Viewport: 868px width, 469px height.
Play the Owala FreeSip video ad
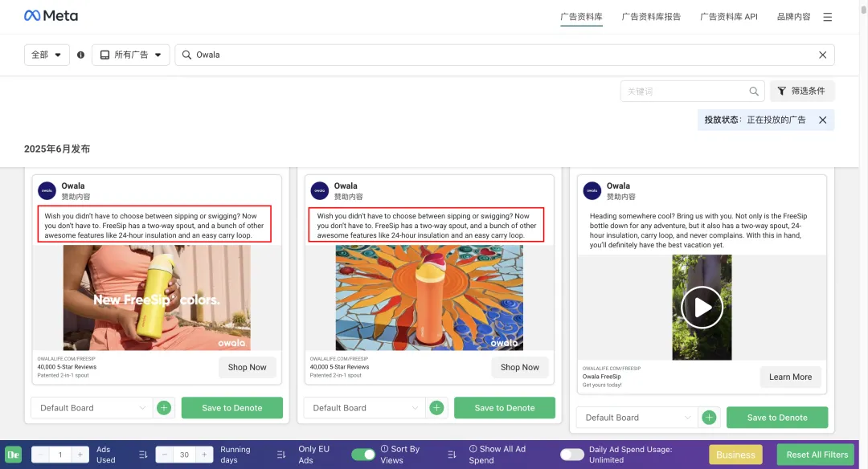coord(702,308)
